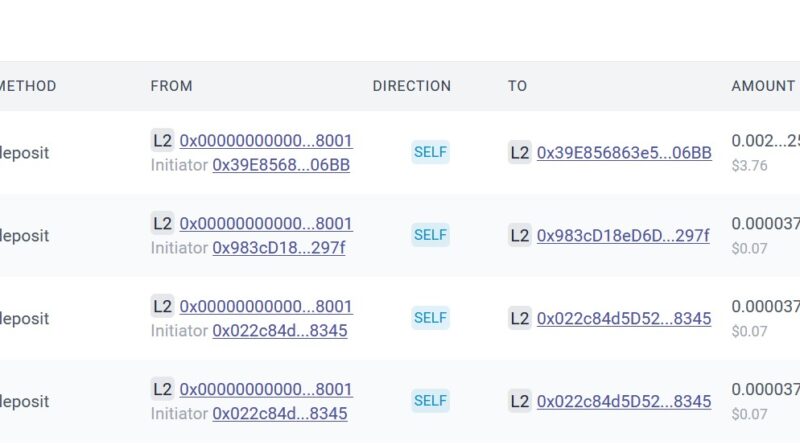Image resolution: width=800 pixels, height=445 pixels.
Task: Click the FROM column header
Action: point(171,86)
